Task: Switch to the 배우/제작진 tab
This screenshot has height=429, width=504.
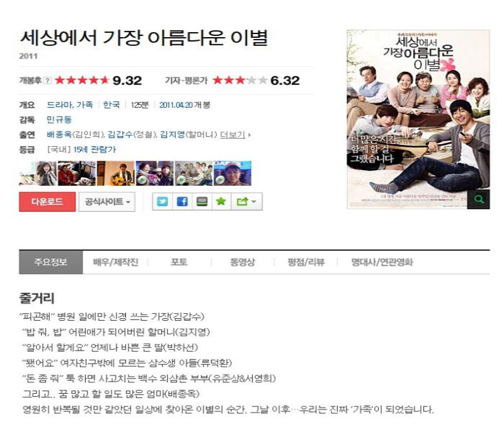Action: (115, 262)
